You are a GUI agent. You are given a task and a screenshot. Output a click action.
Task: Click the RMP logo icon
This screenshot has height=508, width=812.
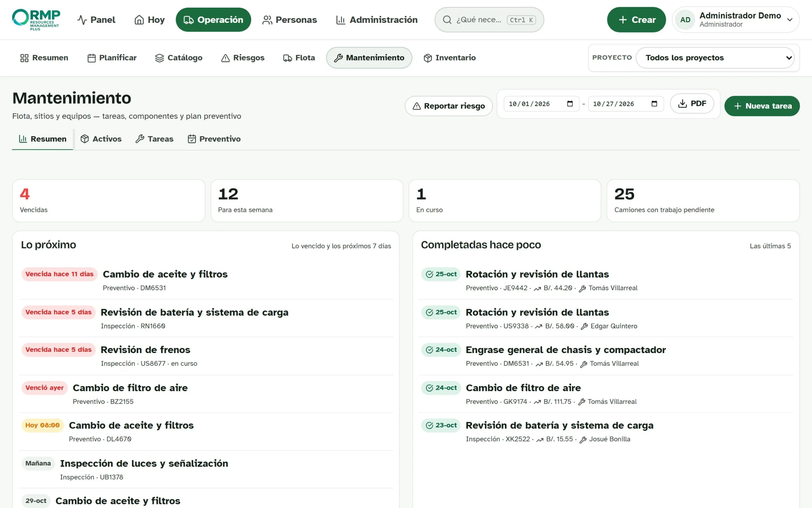36,20
